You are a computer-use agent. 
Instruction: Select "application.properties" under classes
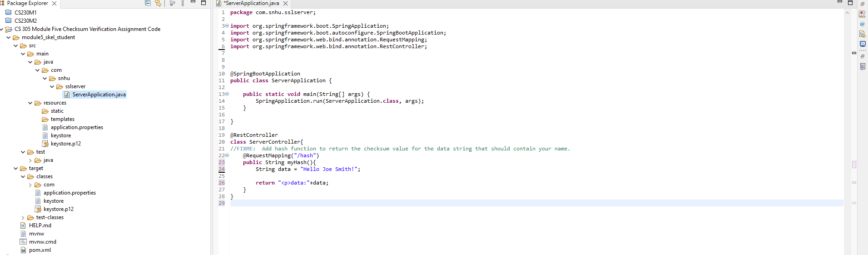coord(69,193)
